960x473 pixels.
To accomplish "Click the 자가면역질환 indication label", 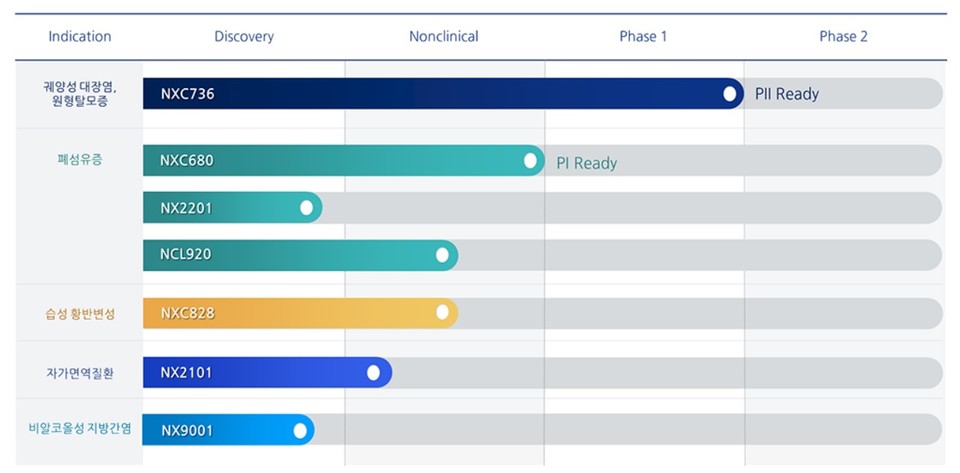I will (x=80, y=372).
